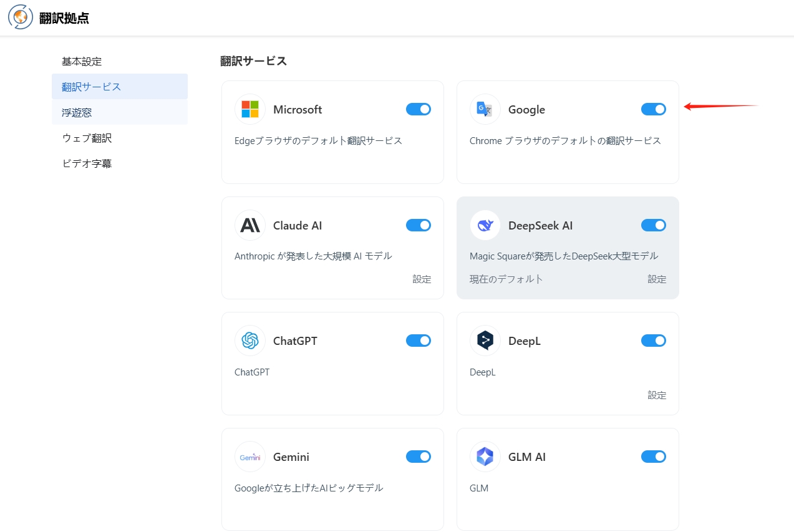Click the Edgeブラウザのデフォルト翻訳サービス description
This screenshot has height=532, width=794.
pyautogui.click(x=318, y=140)
